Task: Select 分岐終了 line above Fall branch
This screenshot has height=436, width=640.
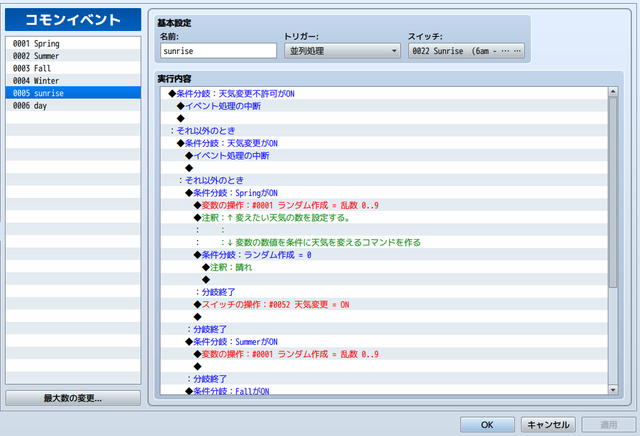Action: point(384,379)
